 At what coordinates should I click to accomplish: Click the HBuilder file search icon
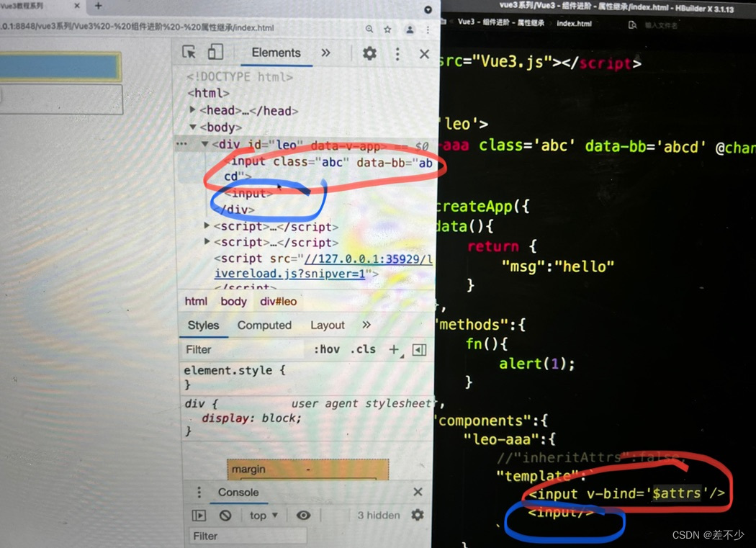pos(632,24)
